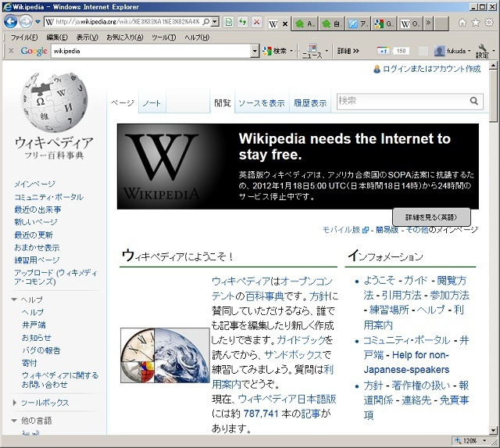Screen dimensions: 500x448
Task: Open the ヘルプ(H) menu
Action: click(197, 38)
